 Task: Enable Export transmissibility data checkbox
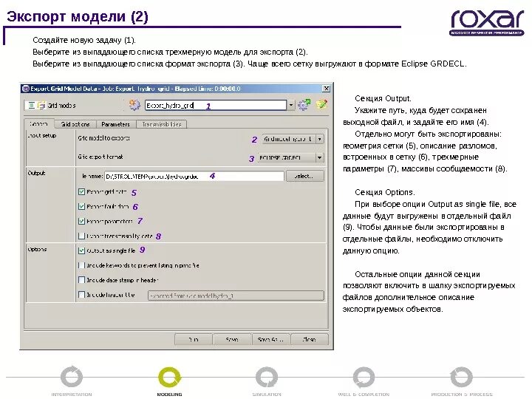click(81, 236)
